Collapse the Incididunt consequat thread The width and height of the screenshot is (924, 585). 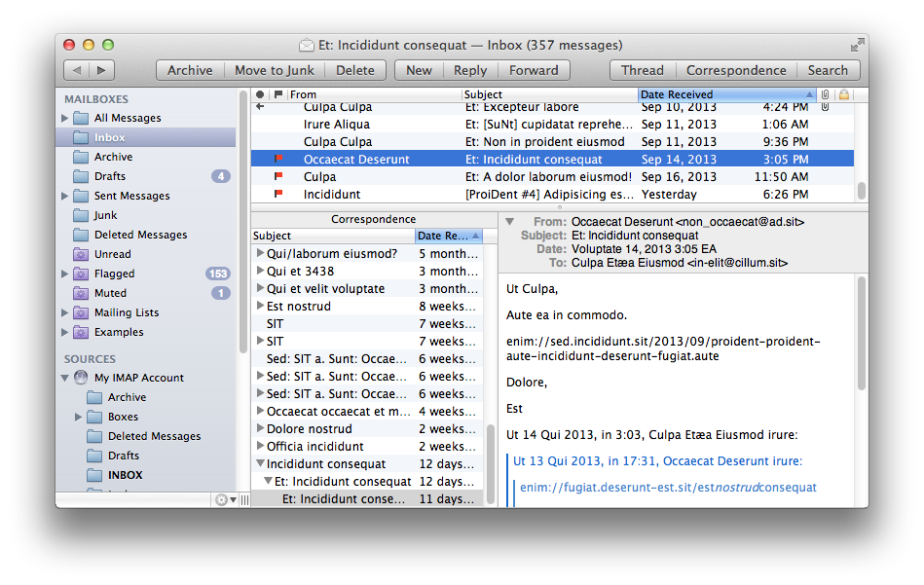[x=260, y=464]
